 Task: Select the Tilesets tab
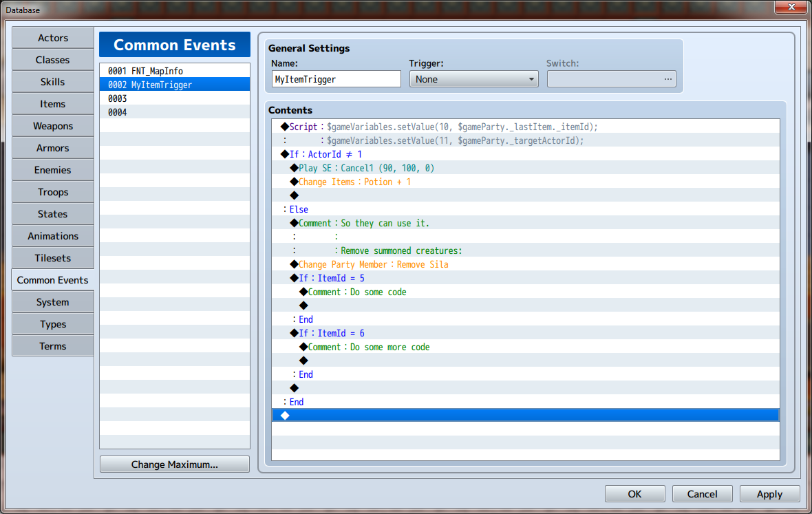[x=53, y=258]
